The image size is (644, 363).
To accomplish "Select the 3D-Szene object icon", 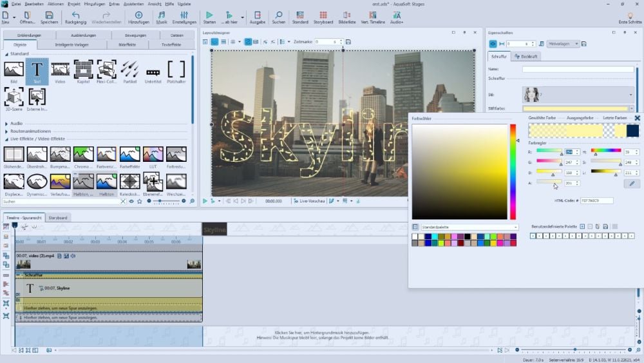I will 14,98.
